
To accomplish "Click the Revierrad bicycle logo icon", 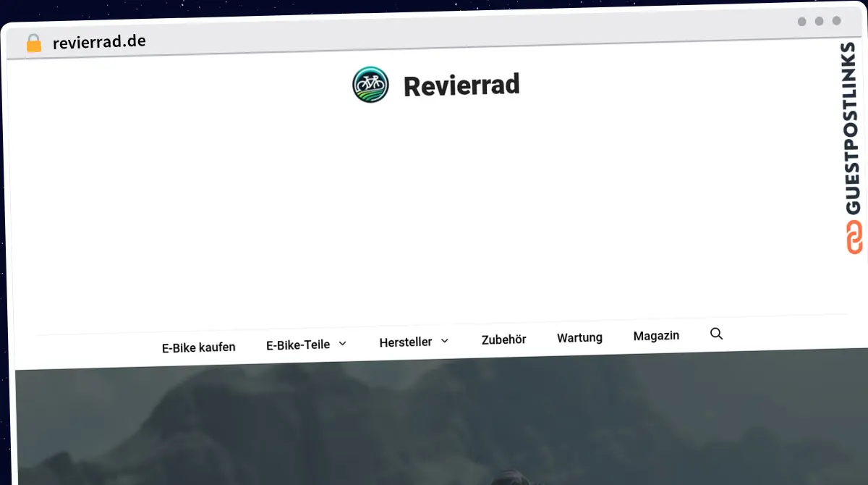I will point(370,85).
